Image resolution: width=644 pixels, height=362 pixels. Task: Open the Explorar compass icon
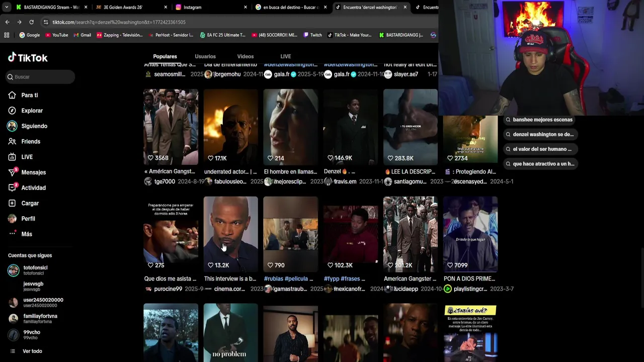click(12, 111)
